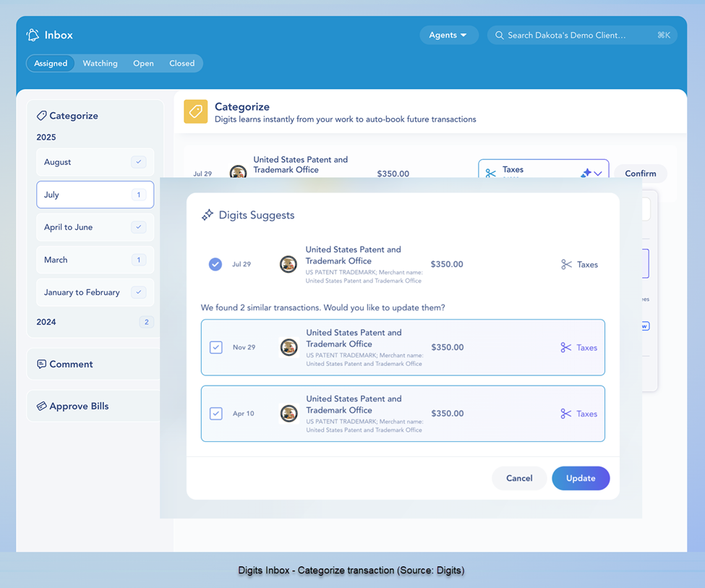Screen dimensions: 705x588
Task: Click the merchant logo in the modal's Jul 29 row
Action: tap(289, 264)
